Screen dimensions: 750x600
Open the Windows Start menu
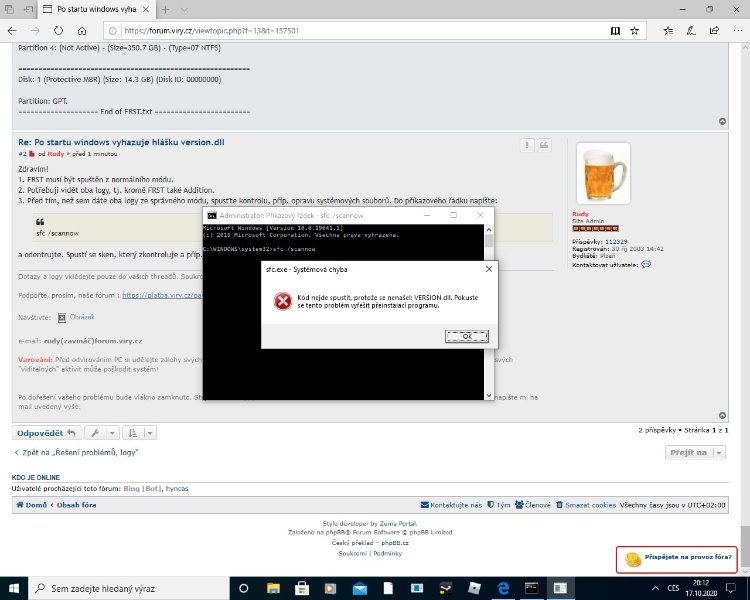(x=14, y=588)
